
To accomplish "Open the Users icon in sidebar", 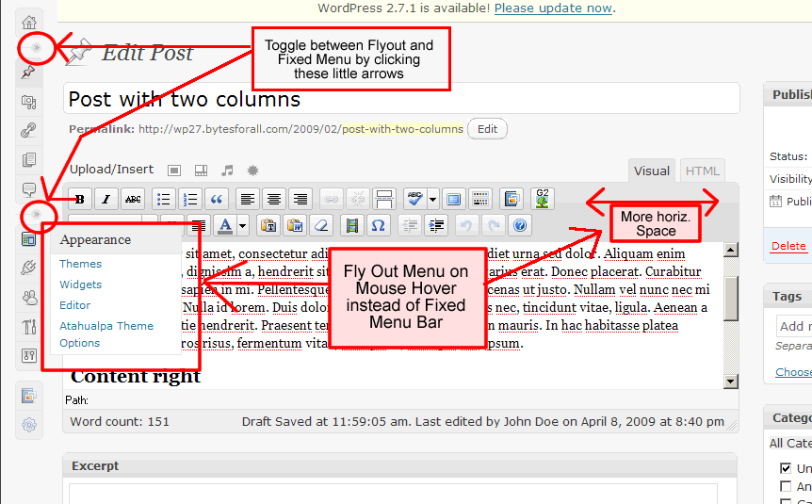I will 29,298.
